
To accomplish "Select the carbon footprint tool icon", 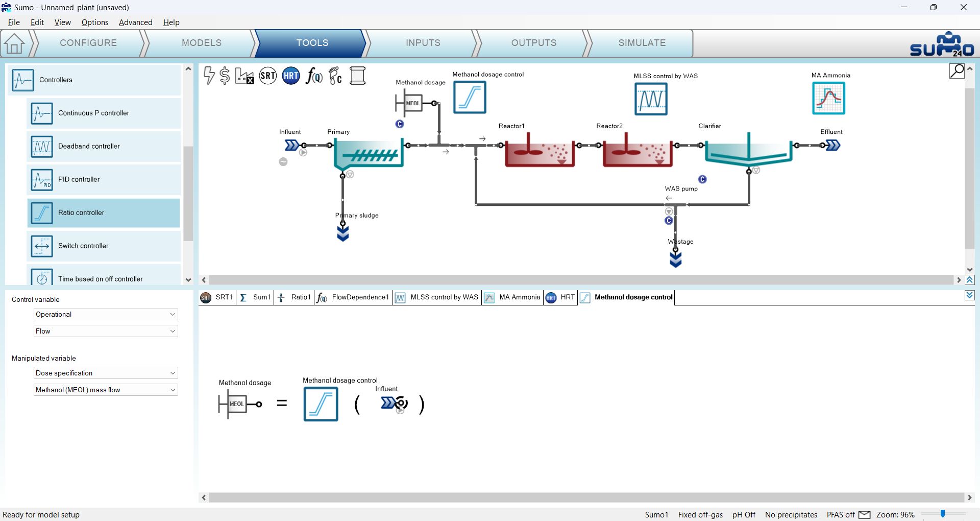I will point(335,76).
